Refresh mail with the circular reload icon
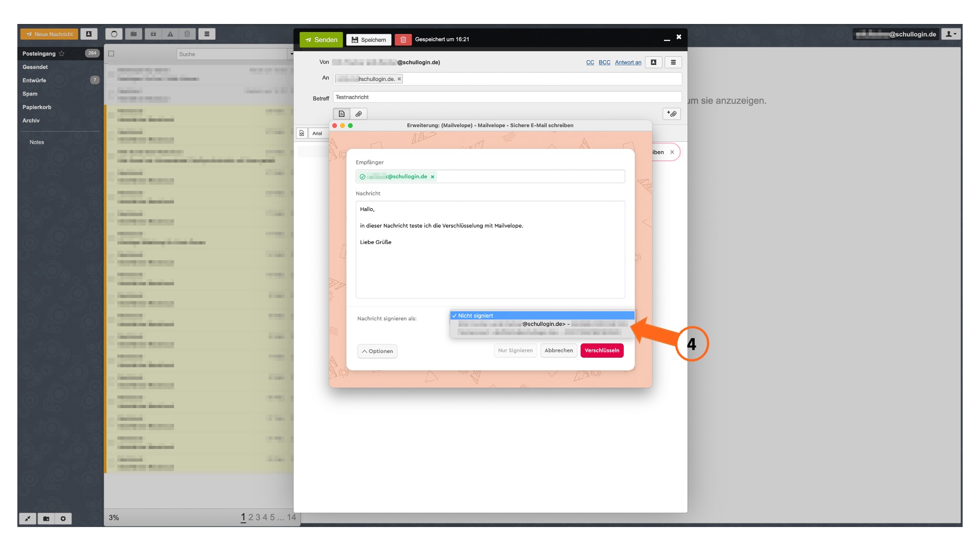 click(x=114, y=34)
